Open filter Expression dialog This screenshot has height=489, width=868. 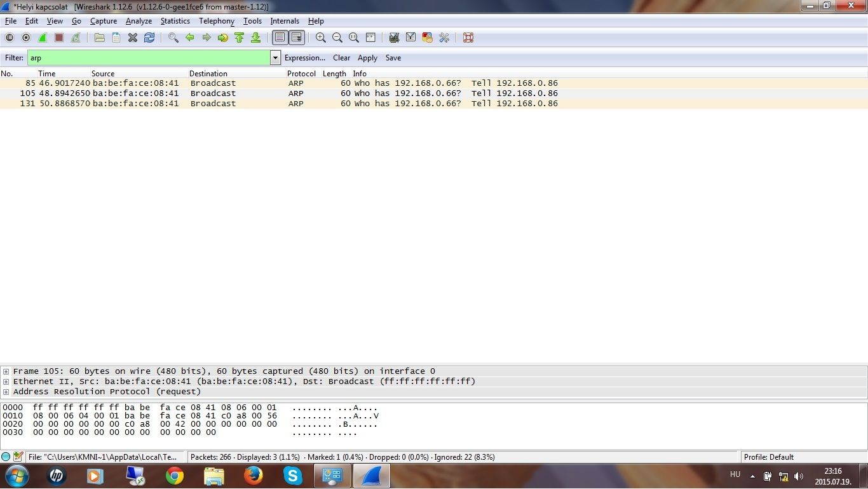pos(305,58)
